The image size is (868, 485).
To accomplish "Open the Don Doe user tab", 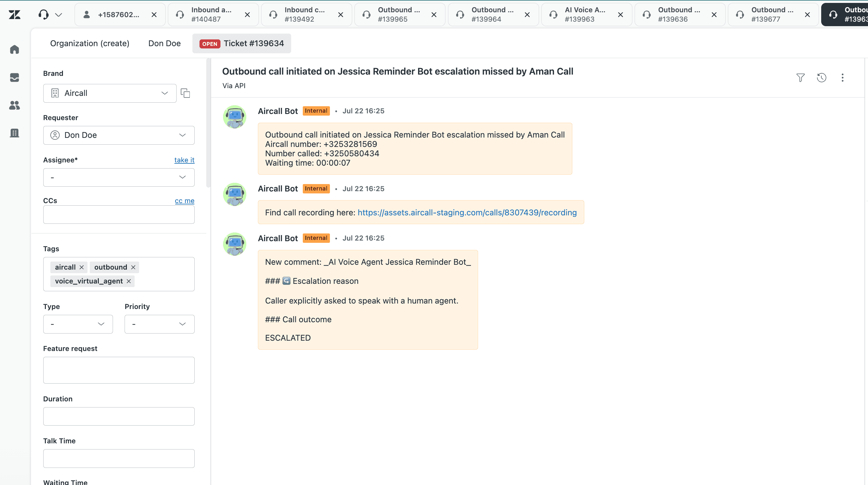I will click(164, 44).
